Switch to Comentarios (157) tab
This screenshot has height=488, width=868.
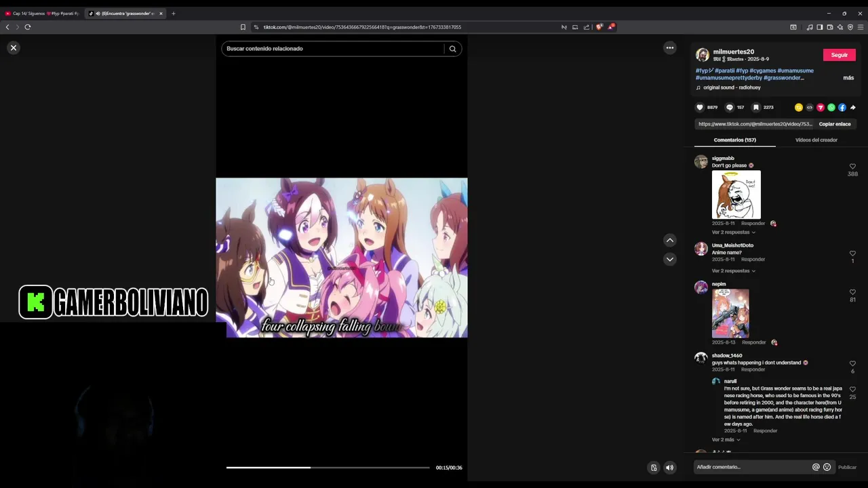[734, 140]
